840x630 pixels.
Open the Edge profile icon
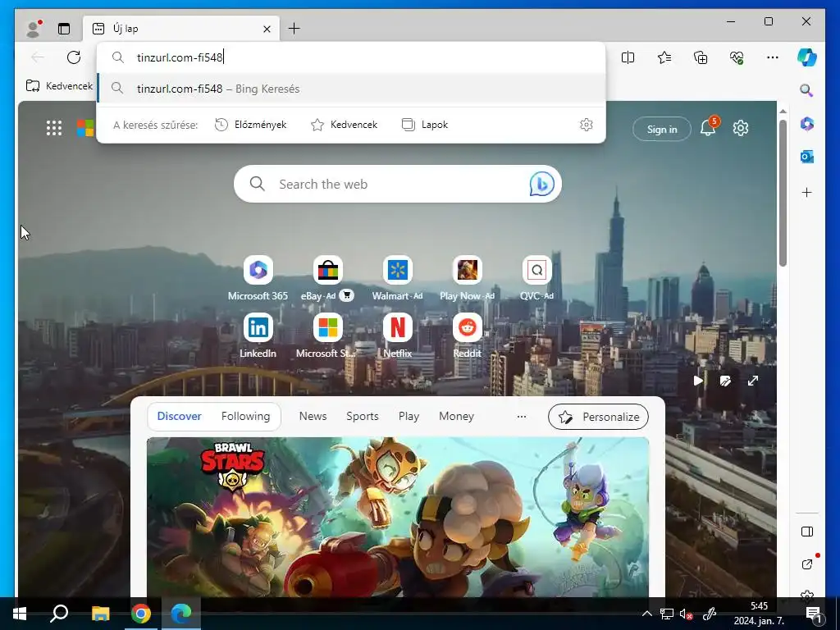[x=34, y=29]
